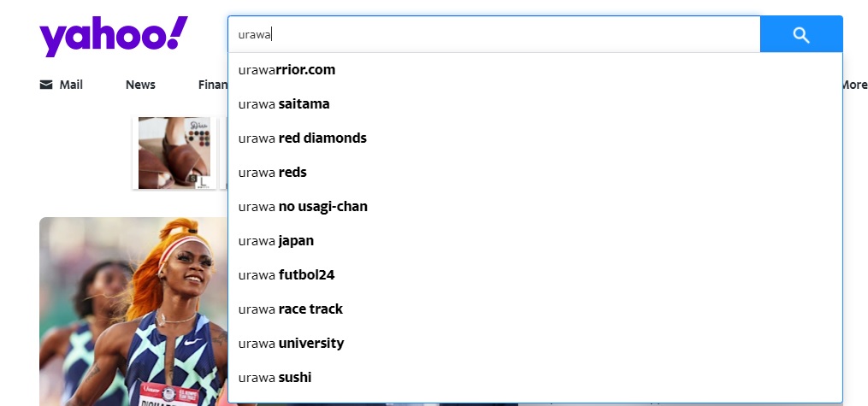
Task: Open the brown leather shoe ad thumbnail
Action: (174, 153)
